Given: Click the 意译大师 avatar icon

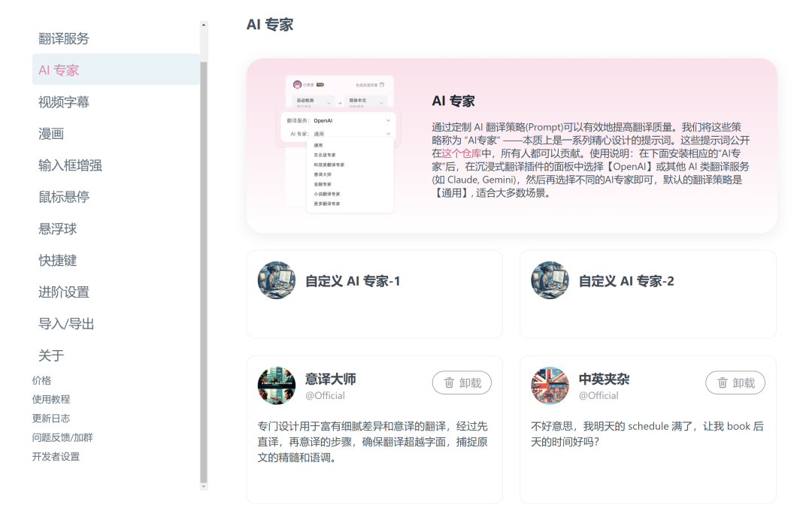Looking at the screenshot, I should 277,386.
